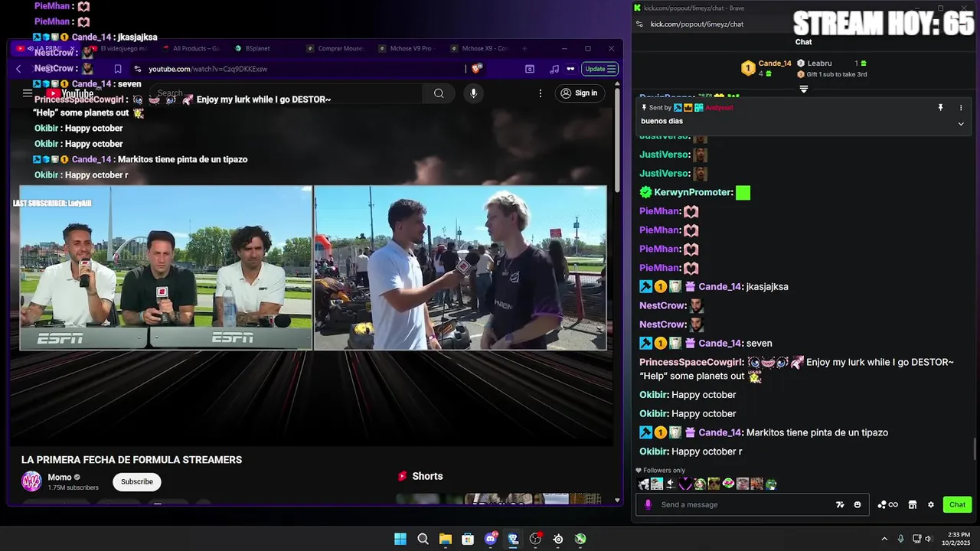This screenshot has height=551, width=980.
Task: Activate YouTube voice search microphone
Action: [x=473, y=93]
